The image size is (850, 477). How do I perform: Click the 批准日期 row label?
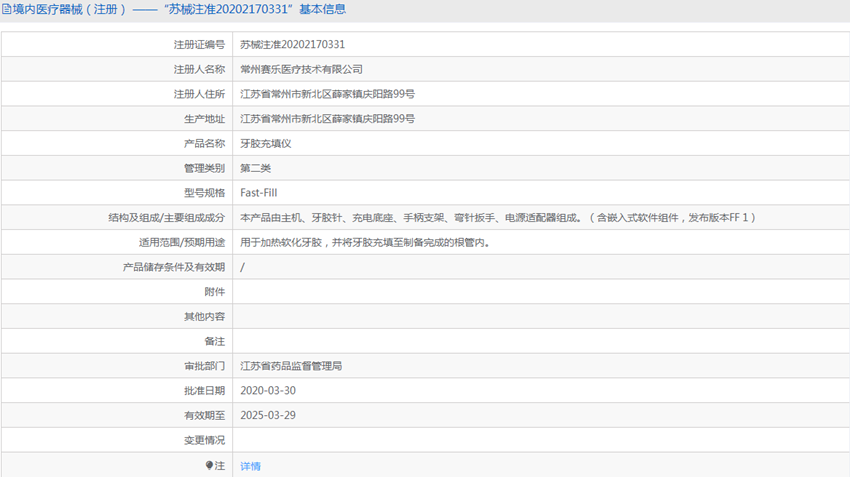pos(204,391)
